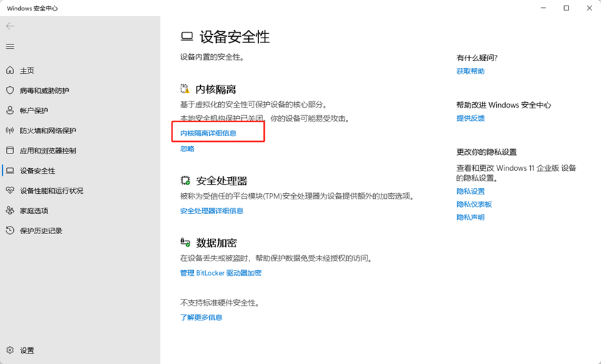This screenshot has width=601, height=364.
Task: Close the Windows 安全中心 window
Action: [589, 8]
